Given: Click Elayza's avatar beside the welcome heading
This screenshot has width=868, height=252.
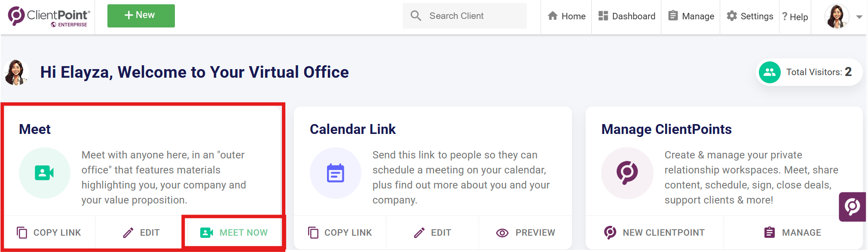Looking at the screenshot, I should tap(16, 72).
